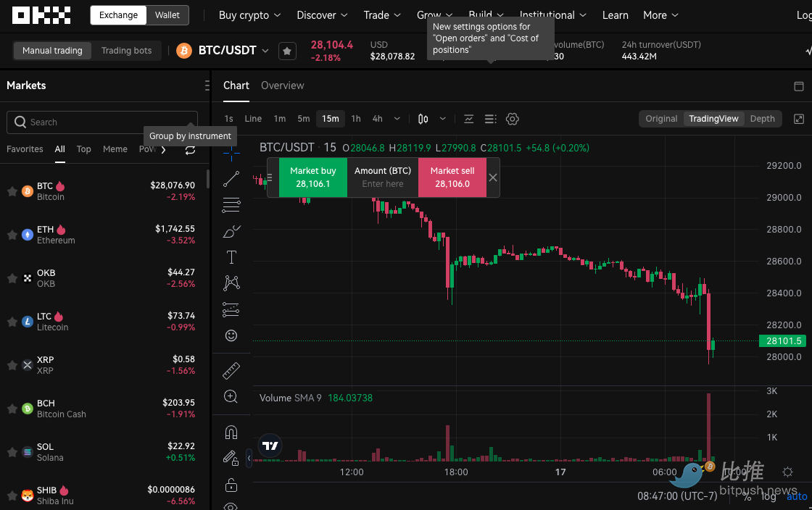Open the Markets panel menu icon

coord(206,85)
